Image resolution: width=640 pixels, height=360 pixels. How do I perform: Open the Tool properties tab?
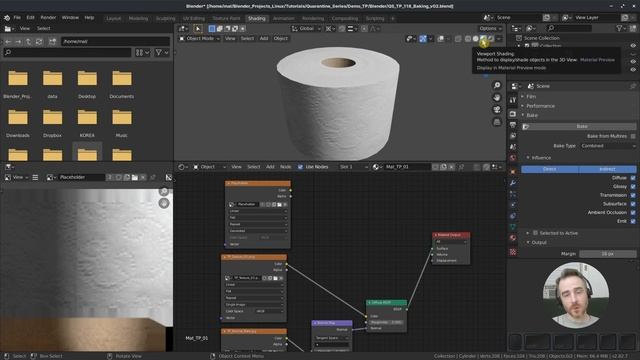click(x=513, y=100)
